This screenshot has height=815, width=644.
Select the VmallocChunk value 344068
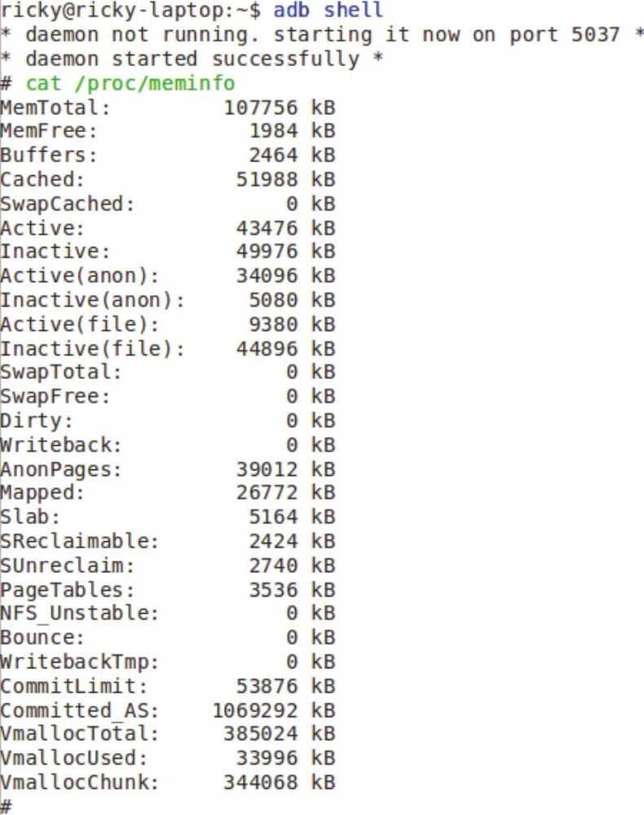pos(261,782)
